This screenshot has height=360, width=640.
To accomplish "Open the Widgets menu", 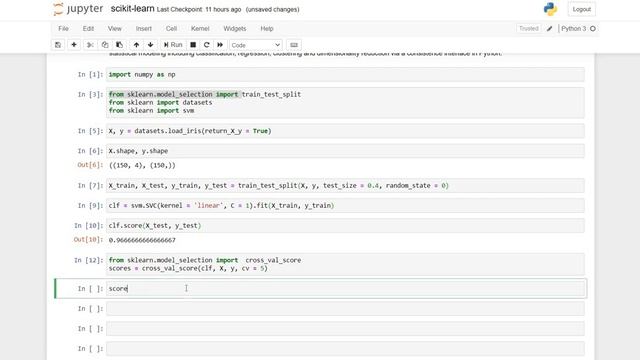I will (235, 29).
